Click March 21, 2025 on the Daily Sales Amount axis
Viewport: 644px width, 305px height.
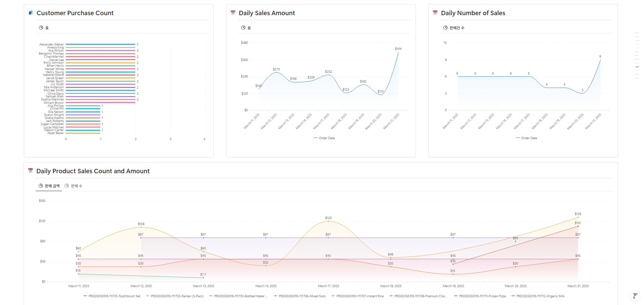(x=391, y=121)
